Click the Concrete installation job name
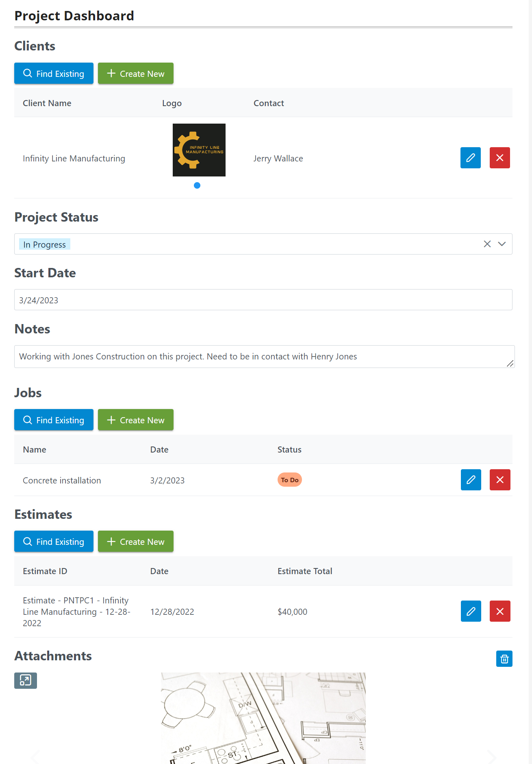 tap(62, 481)
